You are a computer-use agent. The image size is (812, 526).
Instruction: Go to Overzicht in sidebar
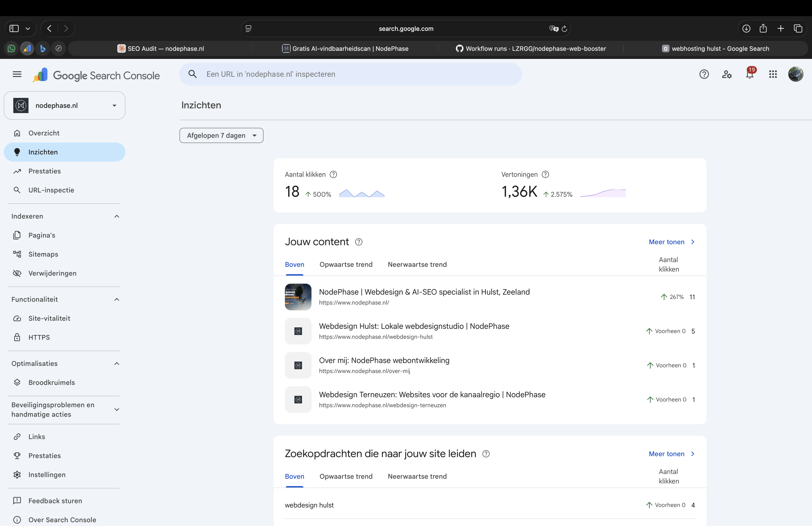[x=65, y=133]
